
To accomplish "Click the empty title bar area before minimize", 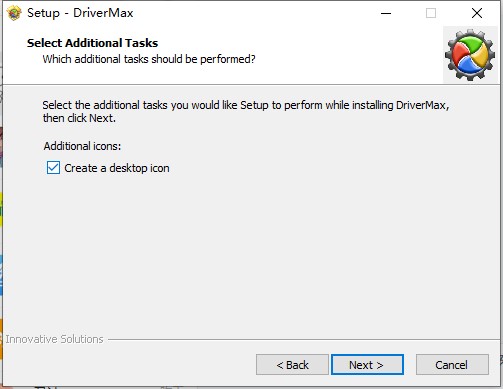I will click(253, 13).
